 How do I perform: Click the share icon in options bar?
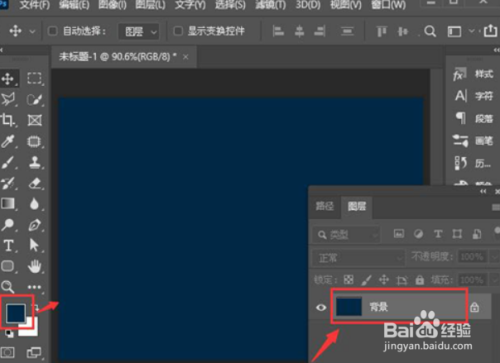click(490, 31)
